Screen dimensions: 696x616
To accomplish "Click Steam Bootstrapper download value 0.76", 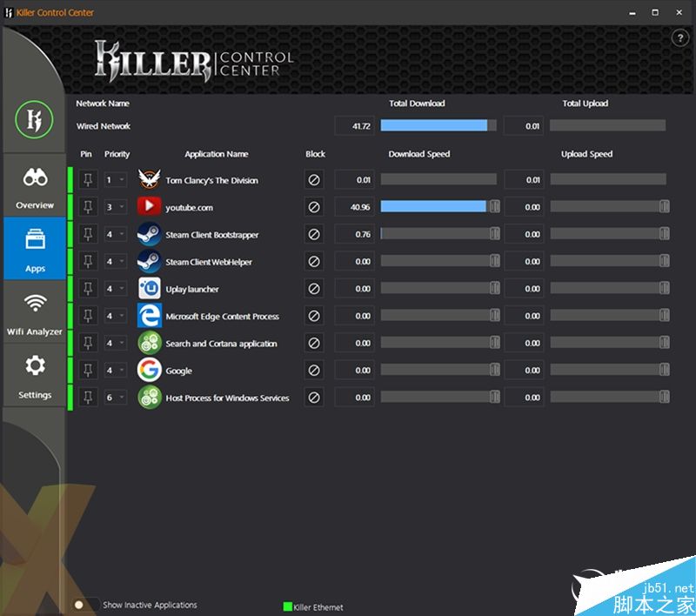I will coord(355,234).
